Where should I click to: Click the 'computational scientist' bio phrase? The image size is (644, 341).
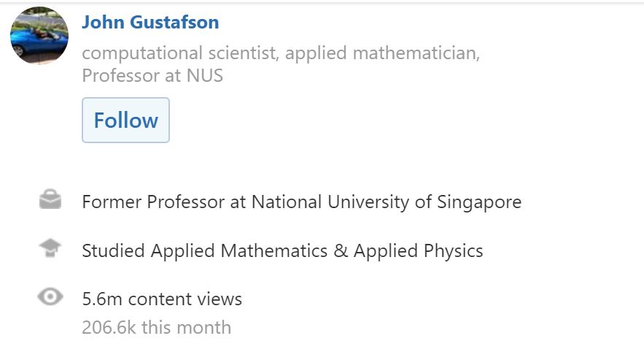pos(179,53)
